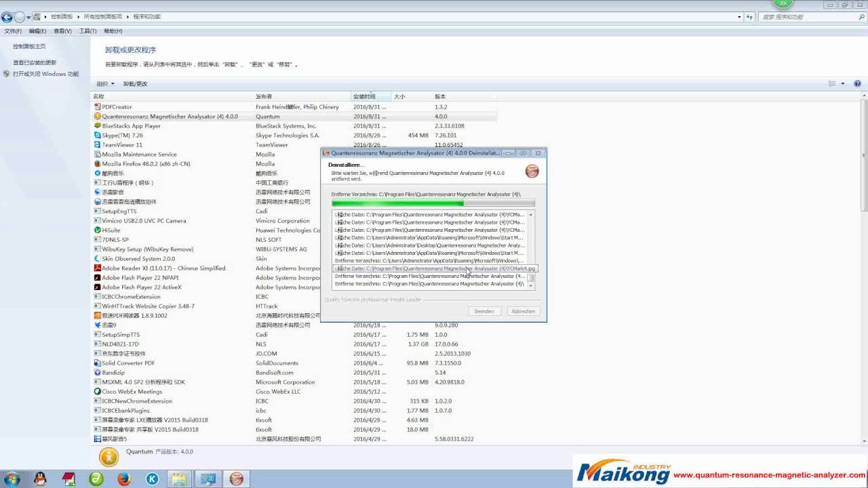Open 查看已安装的更新 link

point(35,62)
